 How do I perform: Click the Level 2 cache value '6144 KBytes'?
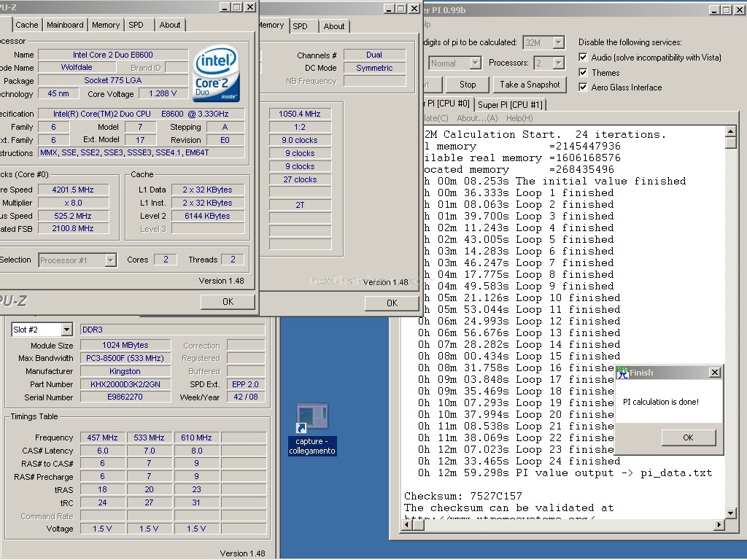[208, 216]
